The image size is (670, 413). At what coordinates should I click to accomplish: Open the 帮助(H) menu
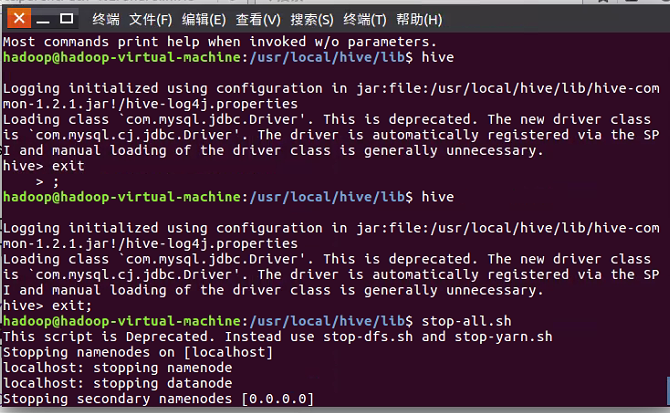419,20
